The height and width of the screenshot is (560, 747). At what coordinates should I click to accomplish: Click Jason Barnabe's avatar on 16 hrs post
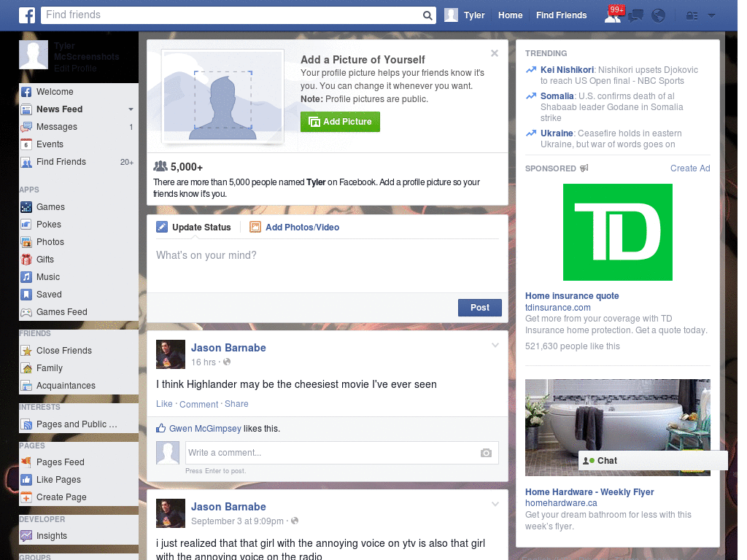coord(171,354)
